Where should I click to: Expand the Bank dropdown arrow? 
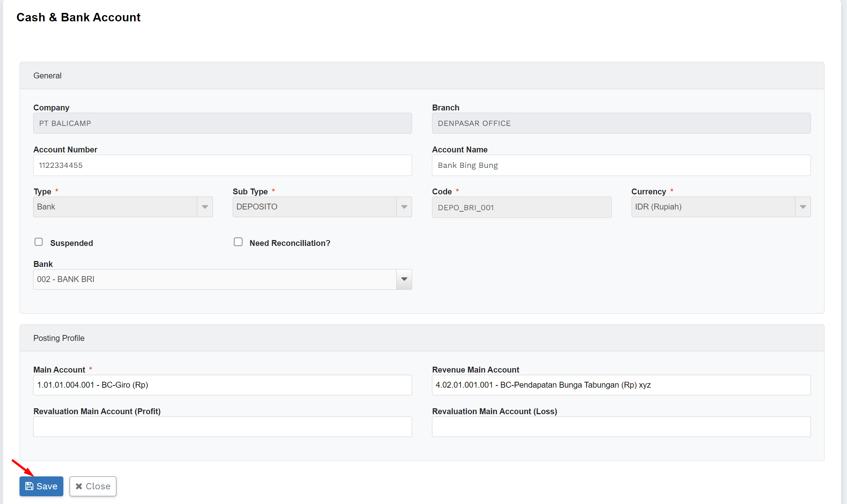[x=404, y=279]
